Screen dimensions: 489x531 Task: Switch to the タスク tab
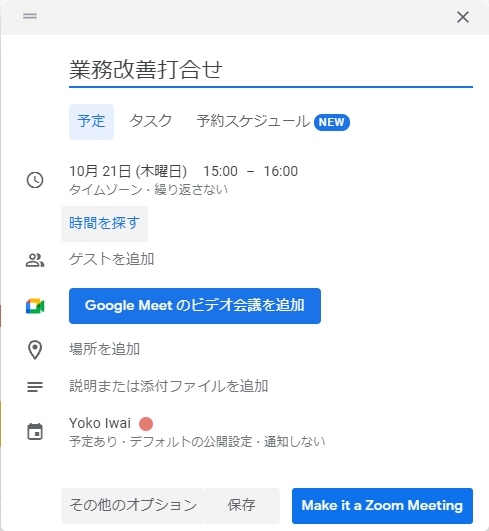[x=151, y=122]
